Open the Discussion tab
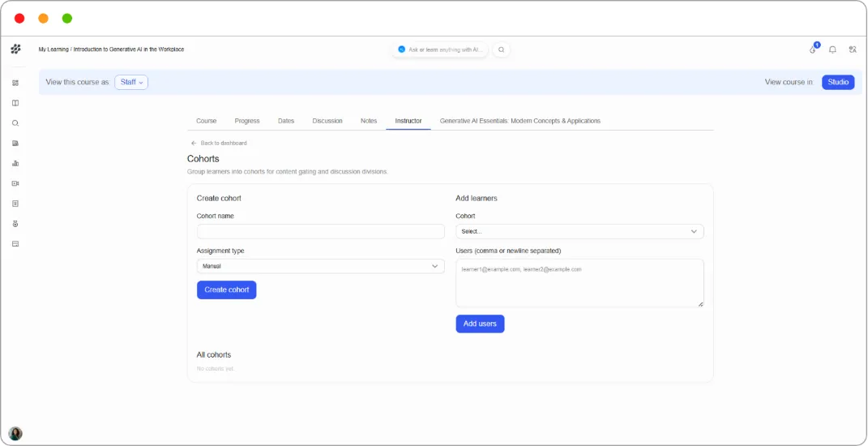The image size is (868, 446). point(327,121)
